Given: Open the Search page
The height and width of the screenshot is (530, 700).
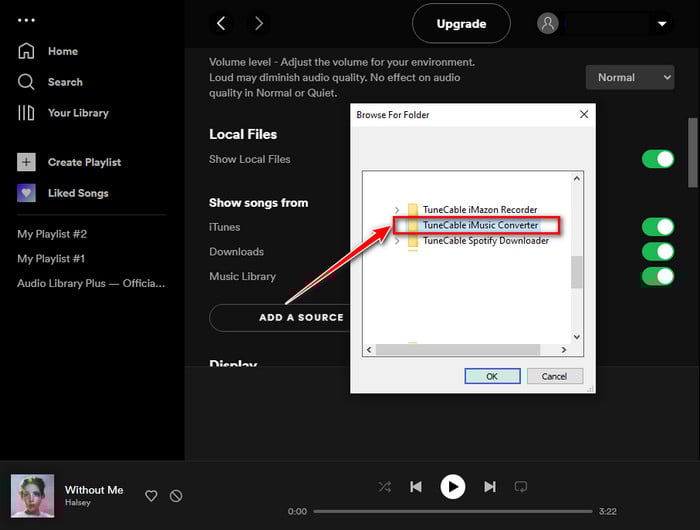Looking at the screenshot, I should [x=65, y=82].
